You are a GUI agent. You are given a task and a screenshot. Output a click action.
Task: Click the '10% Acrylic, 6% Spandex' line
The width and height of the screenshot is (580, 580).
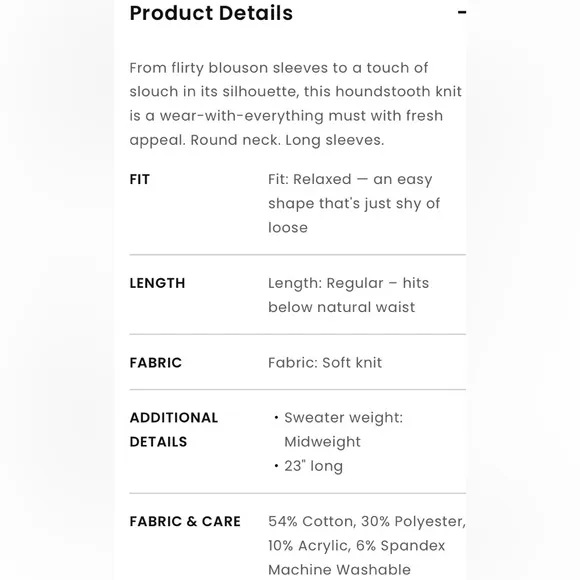(357, 546)
